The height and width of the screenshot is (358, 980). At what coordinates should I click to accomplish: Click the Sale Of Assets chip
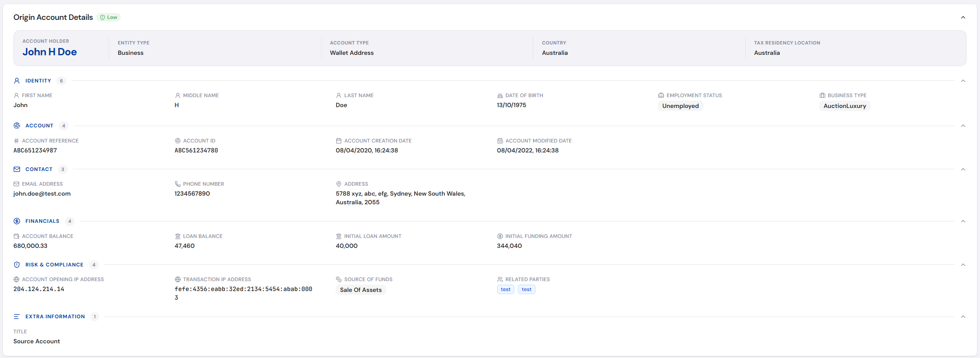coord(361,290)
